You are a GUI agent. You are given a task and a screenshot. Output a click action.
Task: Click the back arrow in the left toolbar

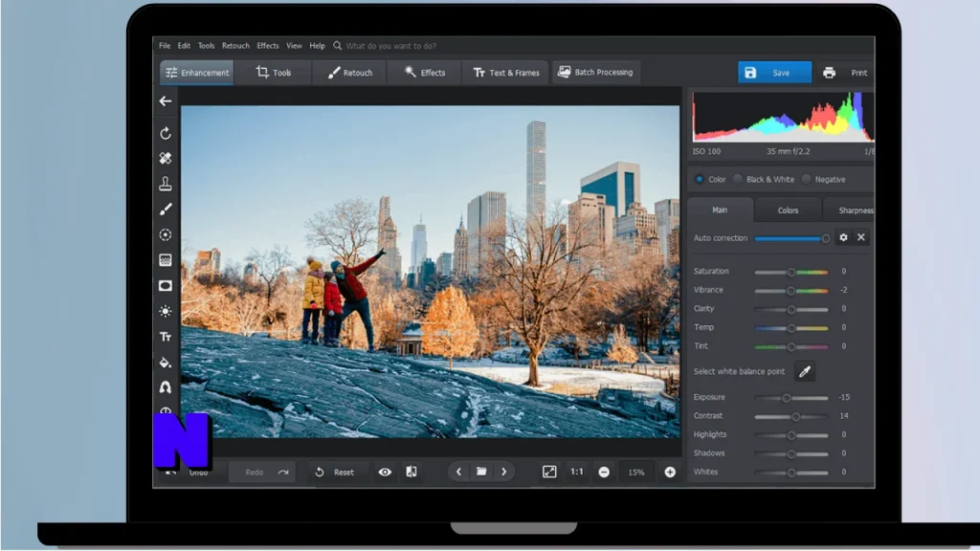tap(166, 101)
